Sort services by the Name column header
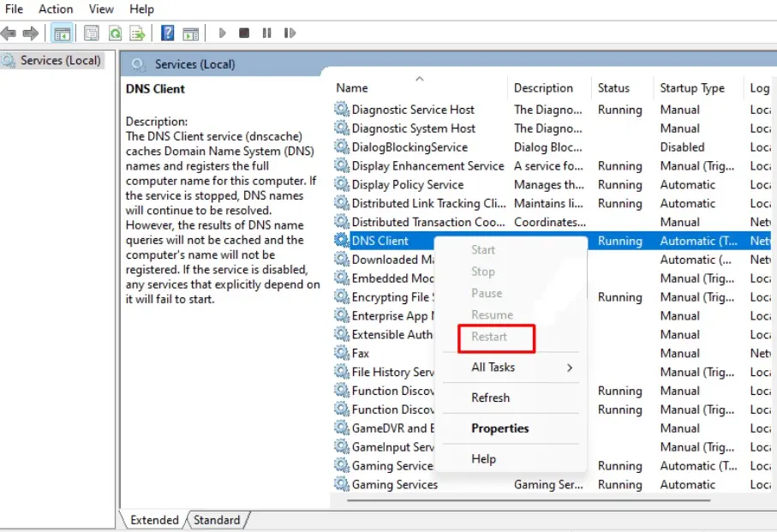777x532 pixels. tap(351, 87)
